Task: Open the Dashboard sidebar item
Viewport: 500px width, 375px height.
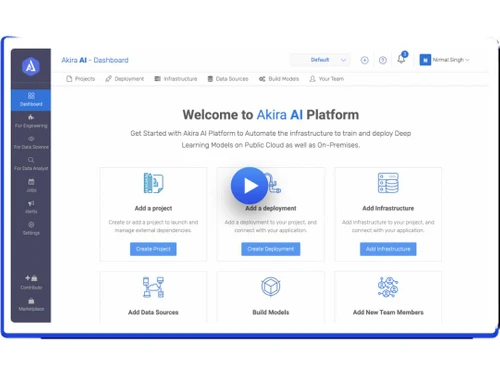Action: [x=31, y=100]
